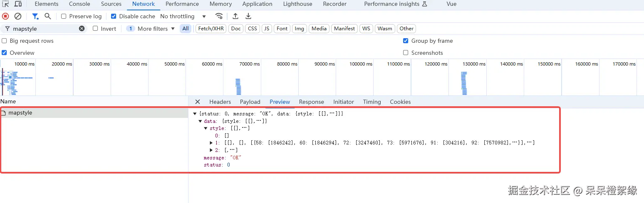The image size is (644, 203).
Task: Open the Performance panel
Action: click(182, 4)
